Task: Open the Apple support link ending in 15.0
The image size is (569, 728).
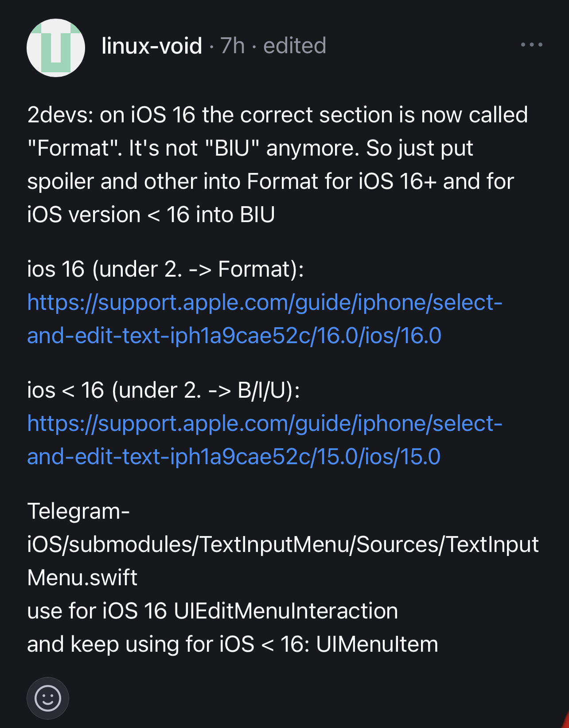Action: coord(234,457)
